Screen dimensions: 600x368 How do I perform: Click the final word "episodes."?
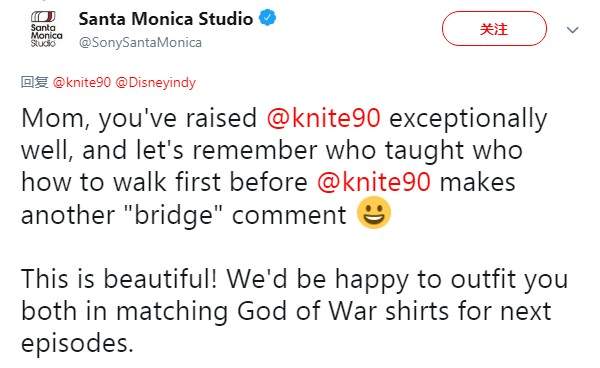point(77,344)
